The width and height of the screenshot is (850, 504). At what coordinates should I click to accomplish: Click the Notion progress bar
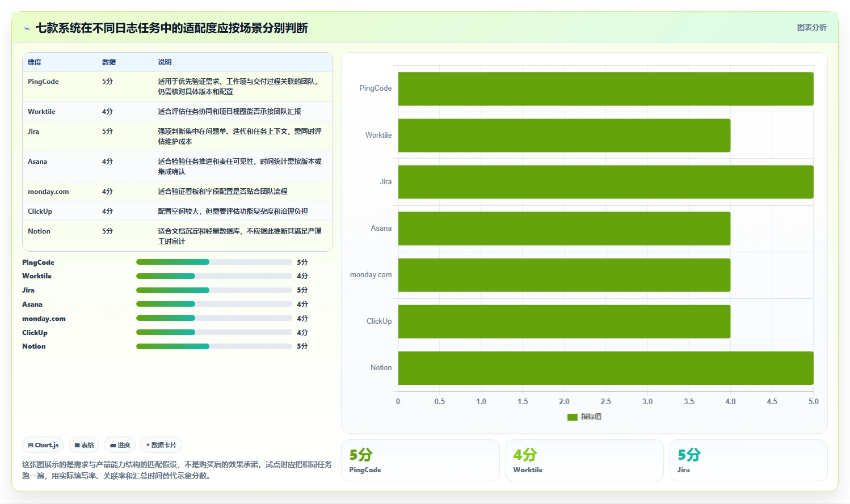click(214, 346)
